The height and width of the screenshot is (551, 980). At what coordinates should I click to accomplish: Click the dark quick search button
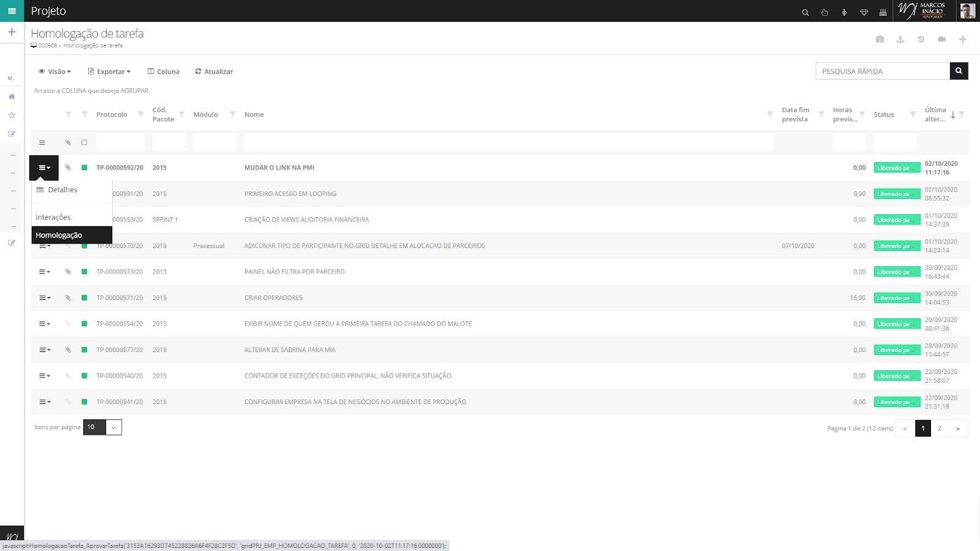(959, 71)
